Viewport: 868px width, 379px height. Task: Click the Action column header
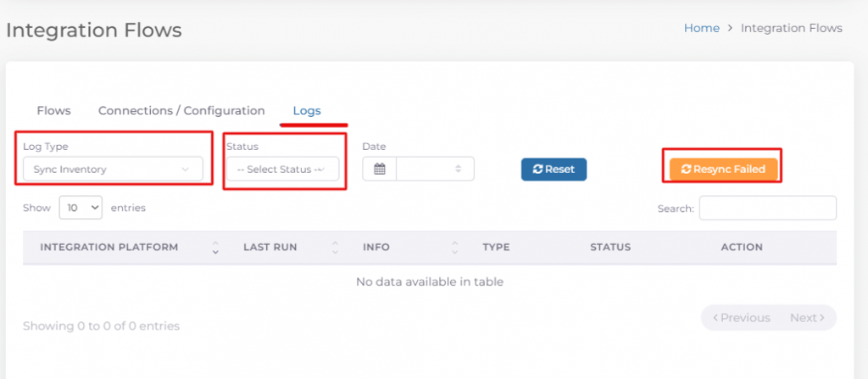[742, 247]
